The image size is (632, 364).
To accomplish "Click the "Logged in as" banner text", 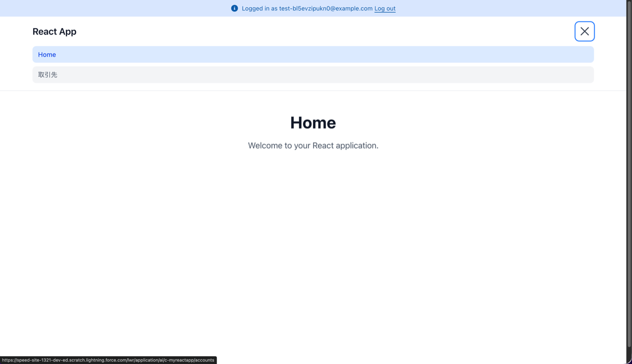I will coord(260,8).
